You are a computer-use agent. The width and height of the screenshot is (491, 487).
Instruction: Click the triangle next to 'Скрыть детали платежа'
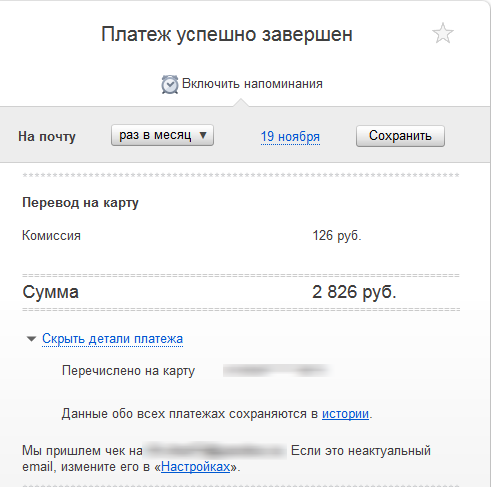pos(31,339)
